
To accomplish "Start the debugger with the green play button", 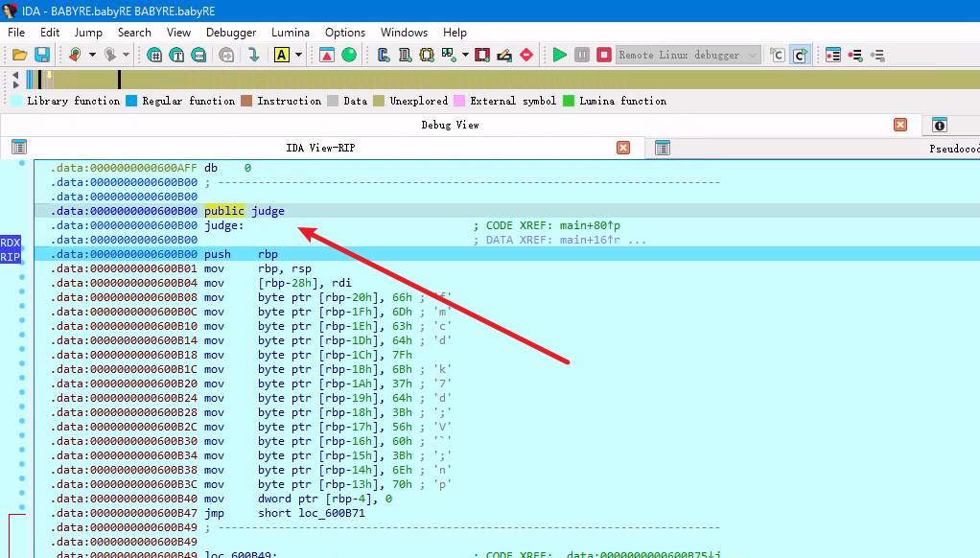I will click(x=560, y=55).
